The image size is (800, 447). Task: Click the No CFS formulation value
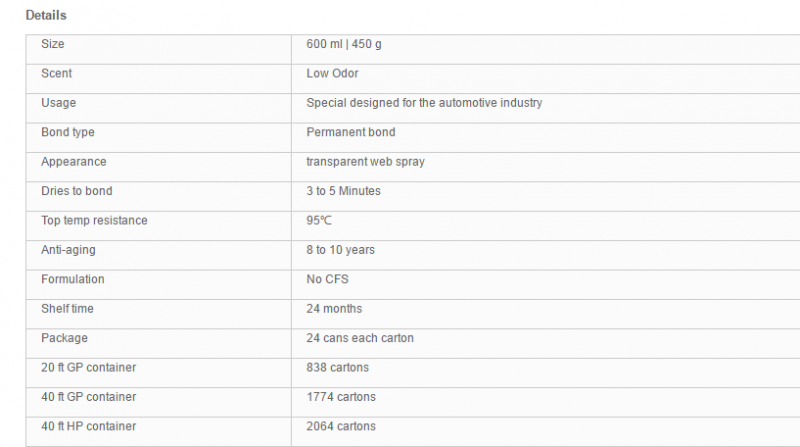click(x=327, y=279)
